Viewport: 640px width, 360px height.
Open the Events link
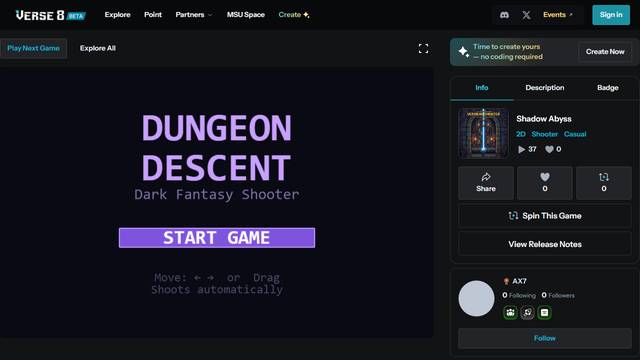click(x=558, y=15)
